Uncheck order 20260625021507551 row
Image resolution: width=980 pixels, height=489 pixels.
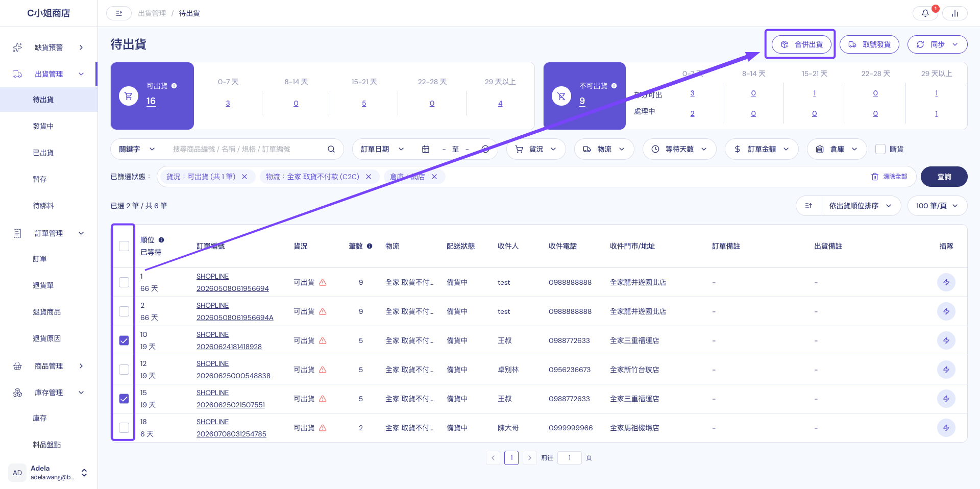(124, 399)
